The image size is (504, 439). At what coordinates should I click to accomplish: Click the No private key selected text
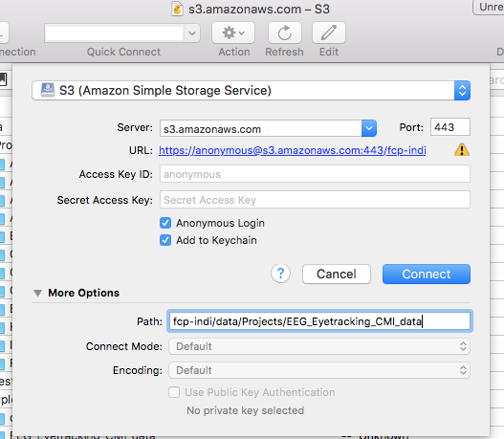pyautogui.click(x=245, y=410)
